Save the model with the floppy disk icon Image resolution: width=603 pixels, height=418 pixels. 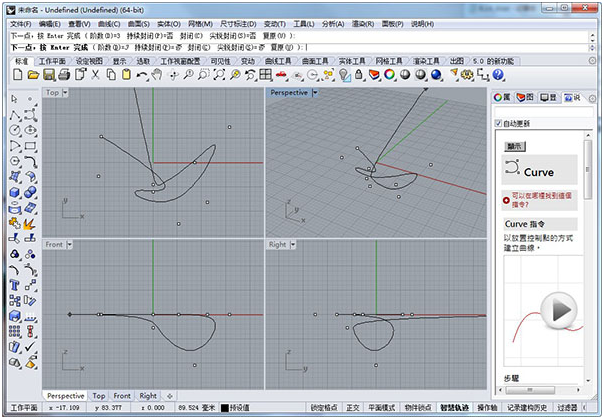coord(49,75)
